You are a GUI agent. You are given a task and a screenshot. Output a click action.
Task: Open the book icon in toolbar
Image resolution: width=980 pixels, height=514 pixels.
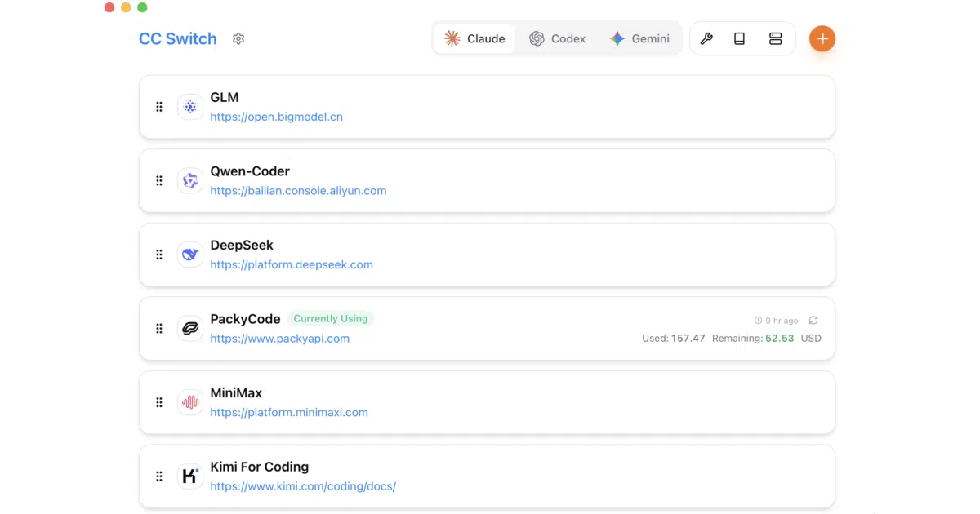739,38
